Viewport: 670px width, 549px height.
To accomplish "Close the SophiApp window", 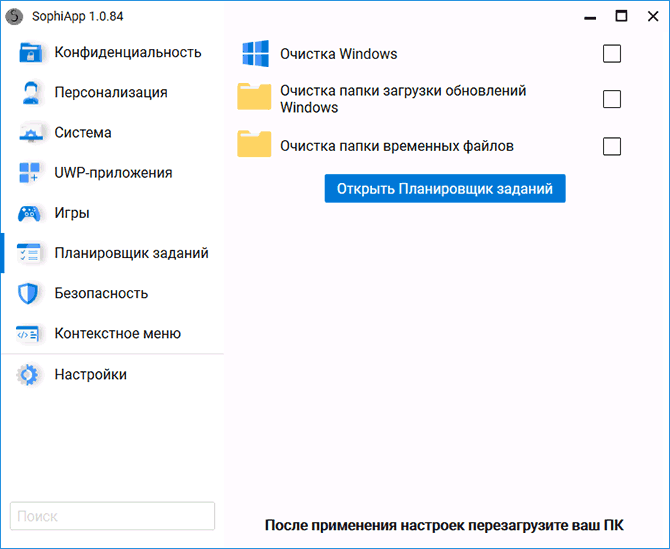I will coord(653,16).
